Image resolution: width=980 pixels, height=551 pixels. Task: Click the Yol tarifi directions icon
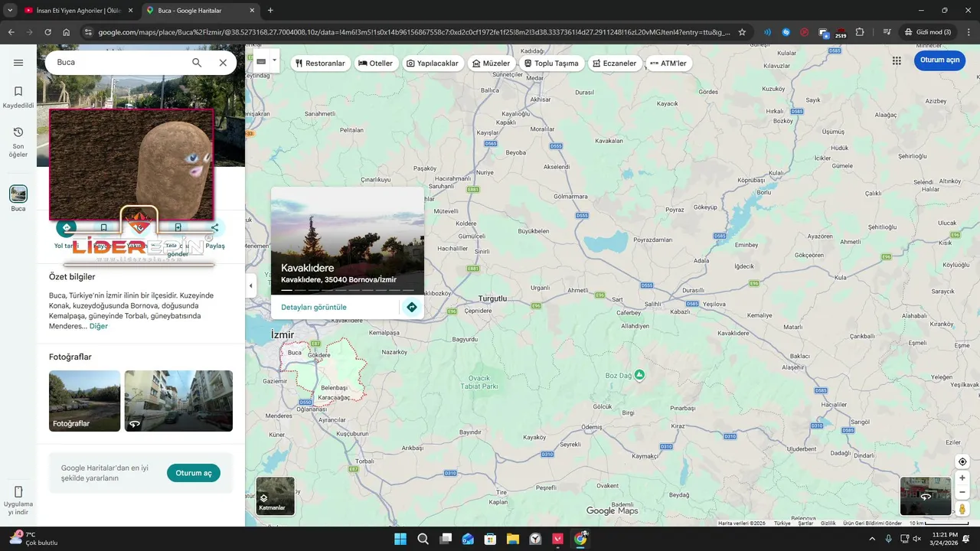(67, 227)
